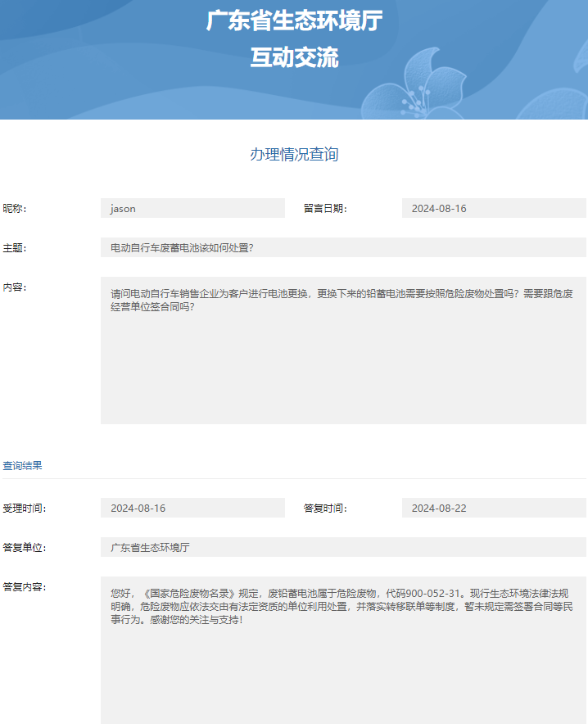Select the 办理情况查询 page heading
588x728 pixels.
tap(294, 155)
